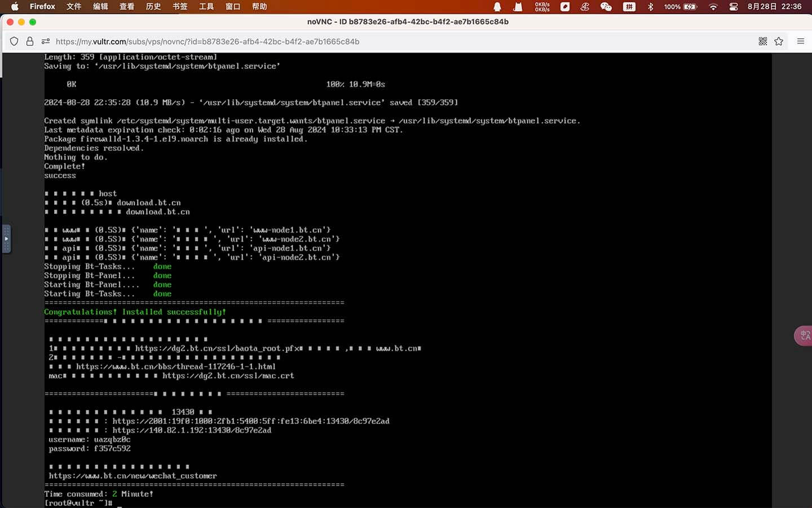Click the 'Starting Bt-Panel.... done' line

tap(108, 284)
